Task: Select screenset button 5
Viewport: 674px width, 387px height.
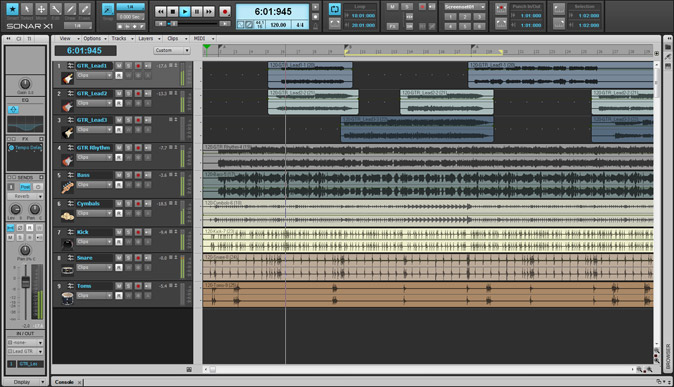Action: pos(465,26)
